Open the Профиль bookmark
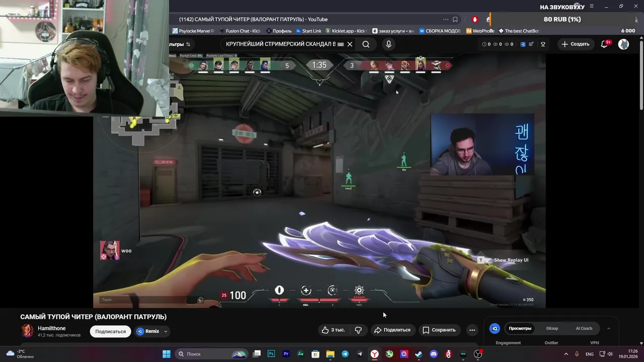The width and height of the screenshot is (644, 362). tap(279, 31)
